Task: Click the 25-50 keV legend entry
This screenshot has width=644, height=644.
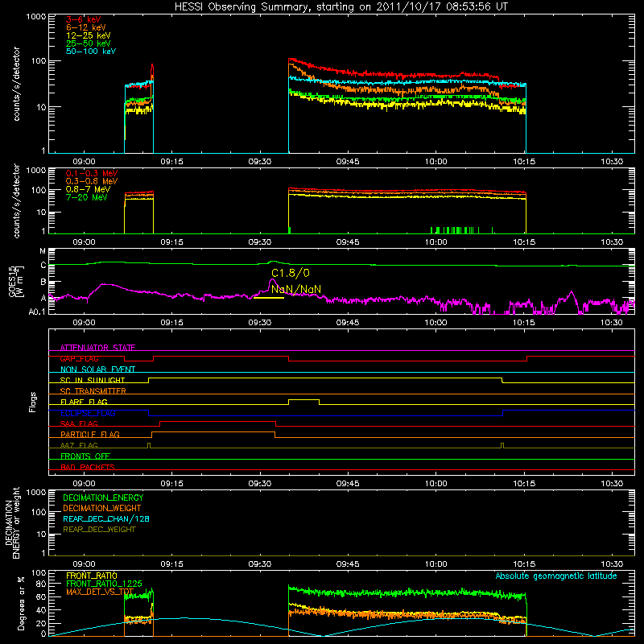Action: click(89, 43)
